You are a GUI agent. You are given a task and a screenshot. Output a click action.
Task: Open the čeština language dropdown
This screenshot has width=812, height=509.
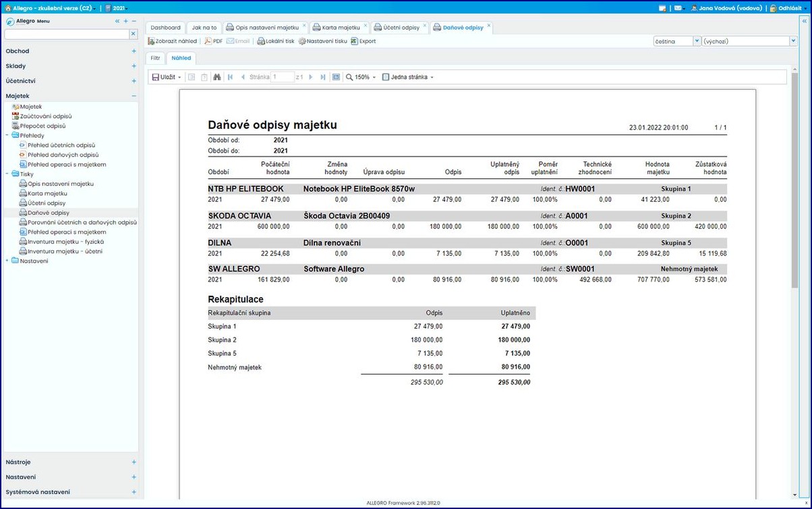pos(677,41)
